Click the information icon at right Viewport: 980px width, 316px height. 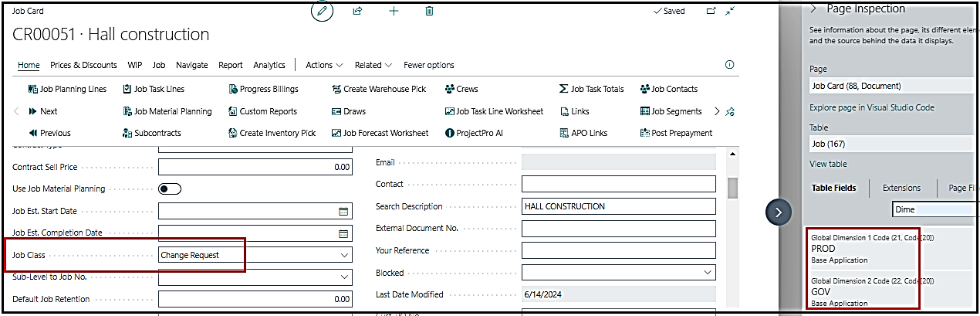pos(729,65)
